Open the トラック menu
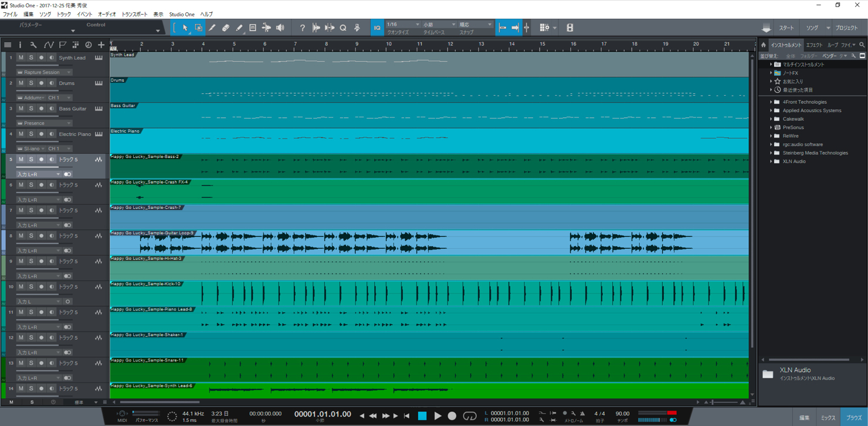 [x=63, y=14]
